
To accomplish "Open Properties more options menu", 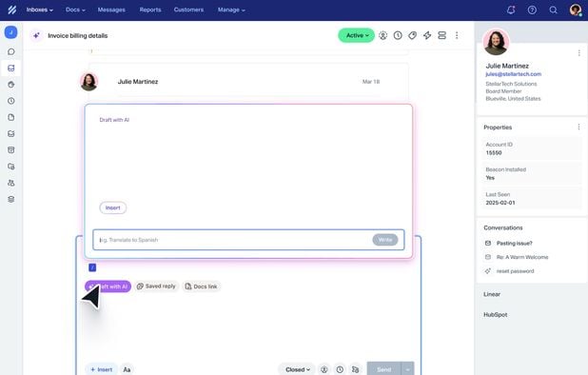I will coord(578,127).
